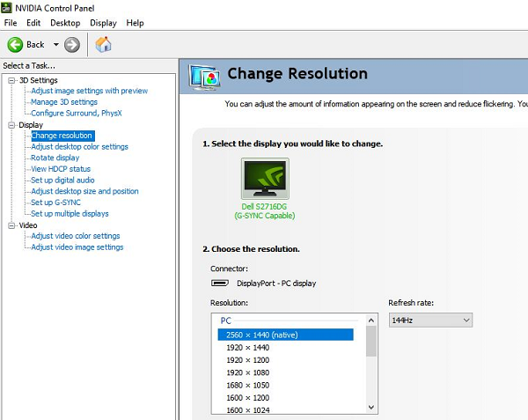Screen dimensions: 528x420
Task: Click the grey Forward arrow icon
Action: (72, 45)
